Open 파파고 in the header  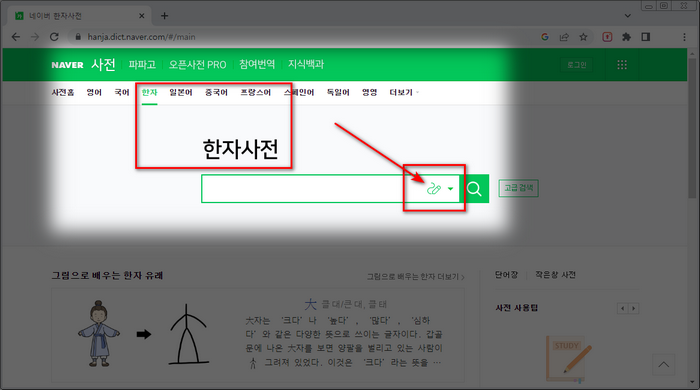tap(142, 65)
